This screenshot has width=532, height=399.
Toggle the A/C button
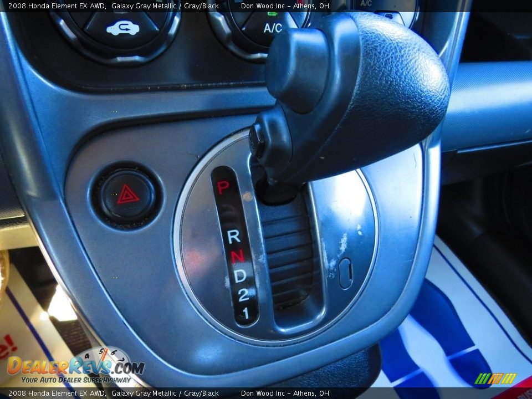tap(272, 28)
